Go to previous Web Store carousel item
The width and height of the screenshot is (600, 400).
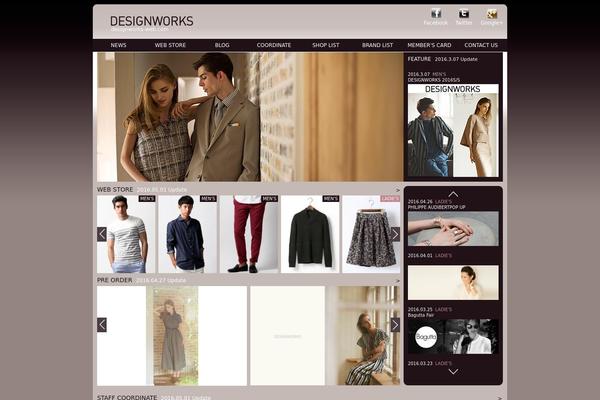tap(102, 234)
